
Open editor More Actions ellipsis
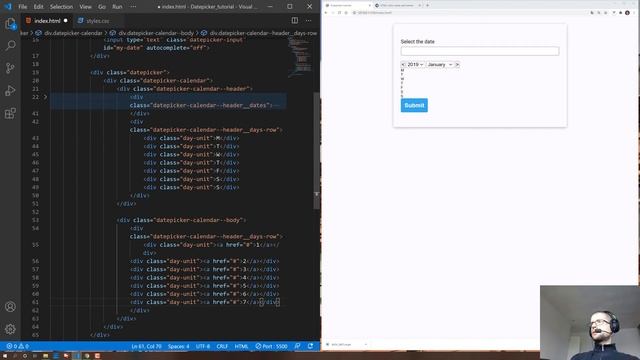(309, 20)
